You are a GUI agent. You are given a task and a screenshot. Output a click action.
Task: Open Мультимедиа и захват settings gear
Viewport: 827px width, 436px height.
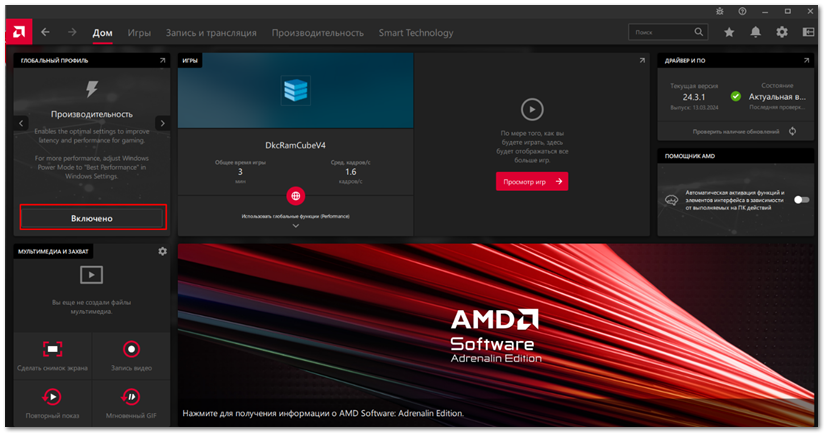coord(162,251)
